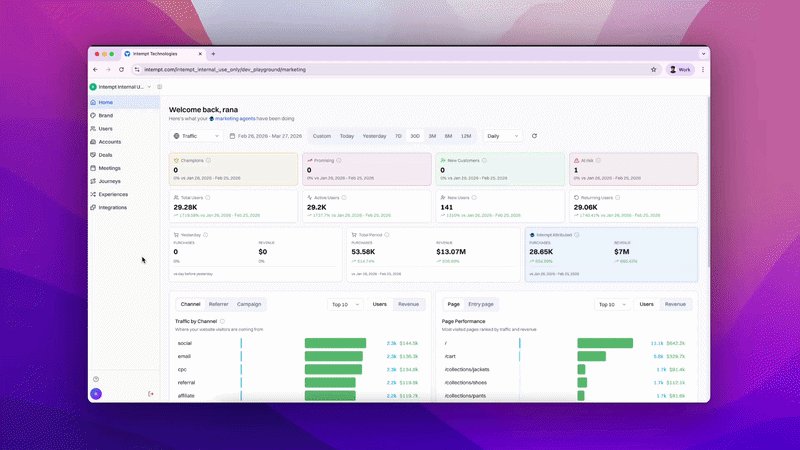Reload the browser page
The image size is (800, 450).
pyautogui.click(x=121, y=69)
